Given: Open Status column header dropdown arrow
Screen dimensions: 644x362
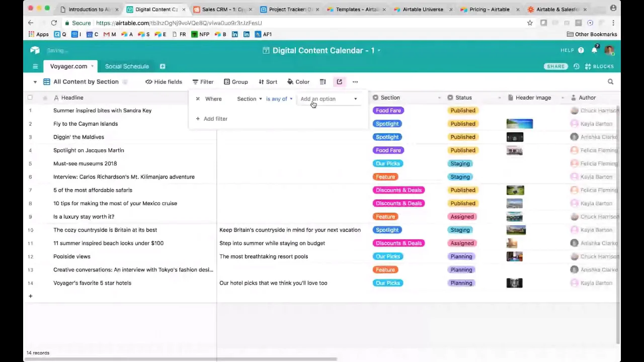Looking at the screenshot, I should click(x=499, y=98).
